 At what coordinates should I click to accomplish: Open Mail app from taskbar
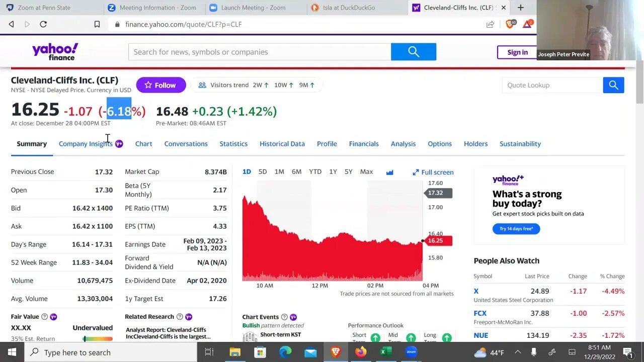310,352
